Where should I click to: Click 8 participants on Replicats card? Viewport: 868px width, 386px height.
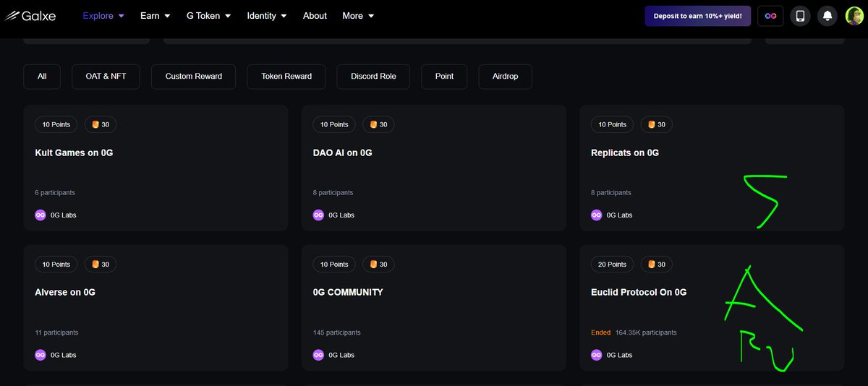click(x=611, y=193)
